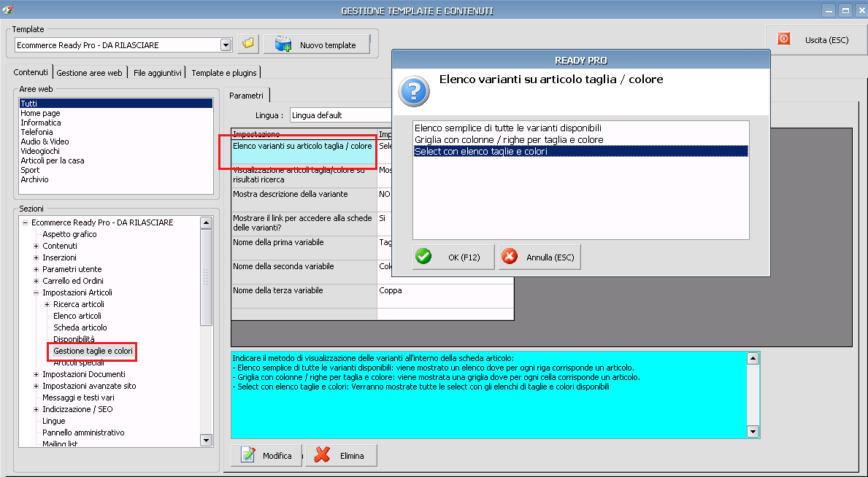
Task: Collapse the Ecommerce Ready Pro root node
Action: pos(25,222)
